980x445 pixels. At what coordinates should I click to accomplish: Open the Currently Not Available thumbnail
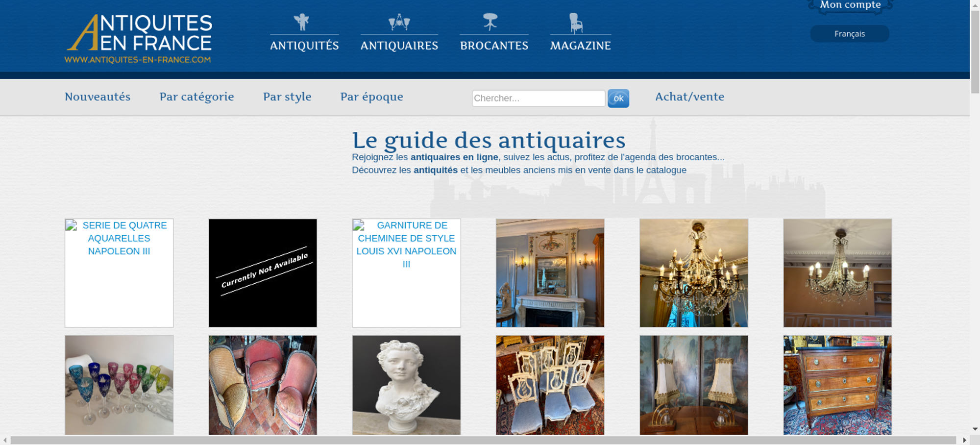coord(263,273)
